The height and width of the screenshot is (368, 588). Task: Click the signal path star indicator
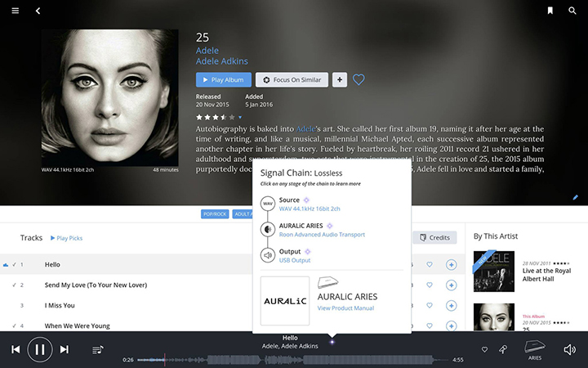(x=332, y=342)
